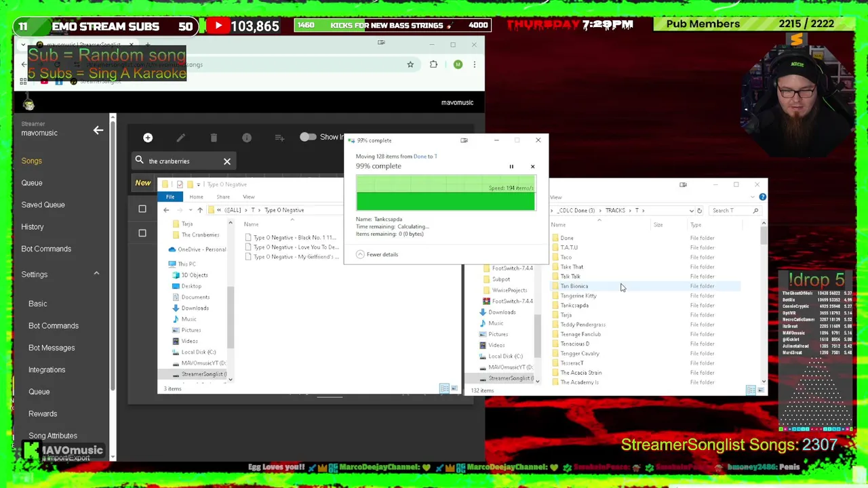Open the View tab in left Explorer

coord(249,197)
